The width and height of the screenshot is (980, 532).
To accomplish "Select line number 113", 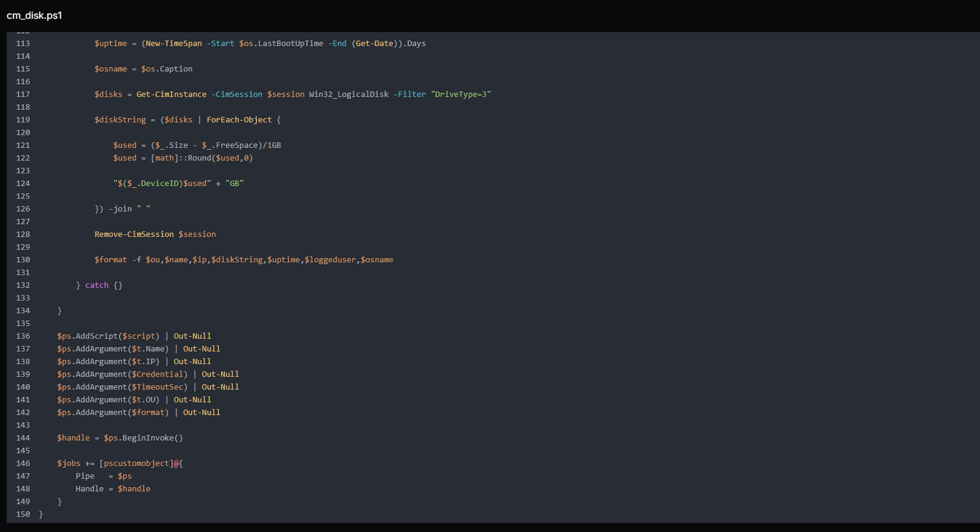I will [23, 44].
